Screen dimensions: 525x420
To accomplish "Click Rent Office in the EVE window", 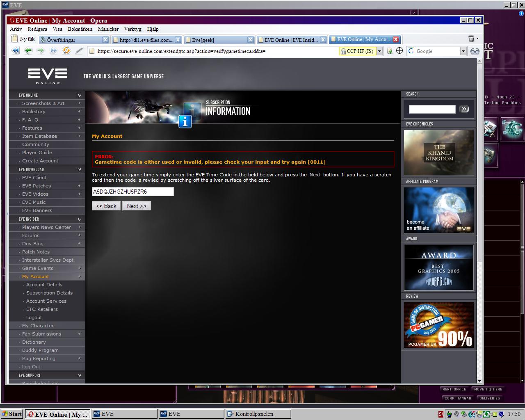I will coord(454,389).
